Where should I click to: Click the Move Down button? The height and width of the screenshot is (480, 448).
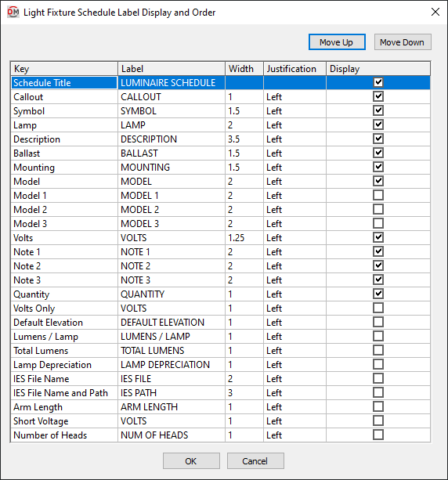(x=403, y=42)
